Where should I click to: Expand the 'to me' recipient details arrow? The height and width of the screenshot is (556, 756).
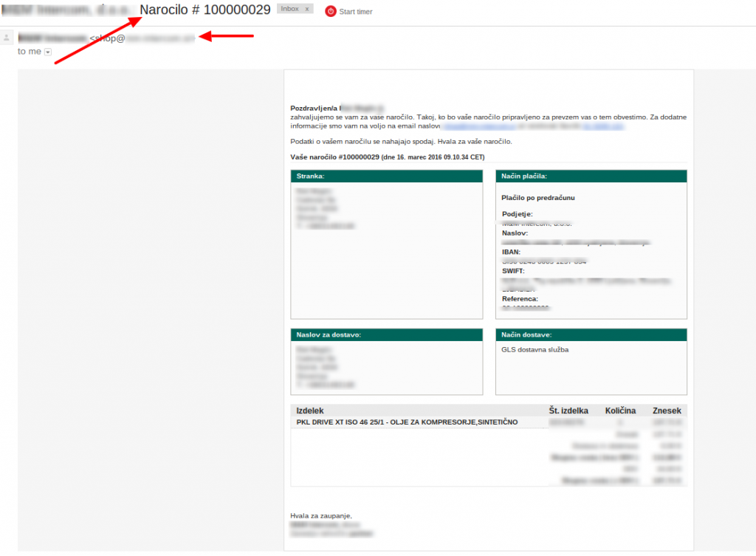pos(48,52)
